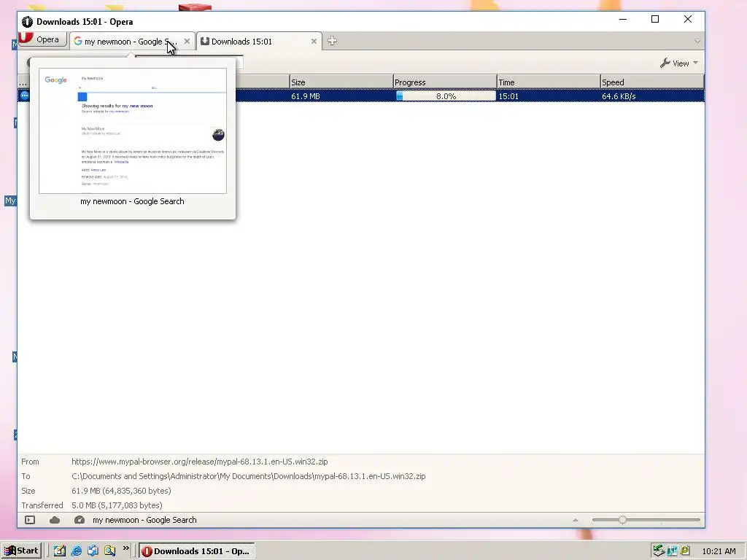Viewport: 747px width, 560px height.
Task: Expand the quick launch overflow chevron
Action: 125,548
